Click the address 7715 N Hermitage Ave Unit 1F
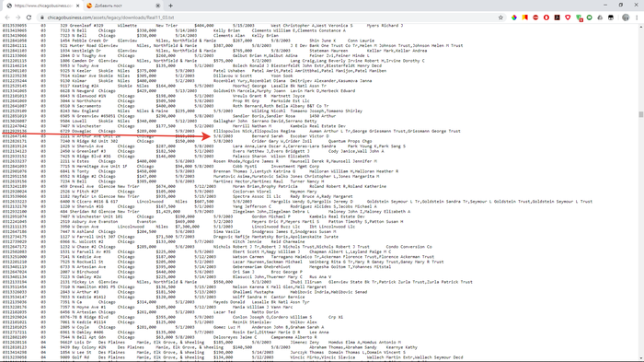 pos(94,166)
